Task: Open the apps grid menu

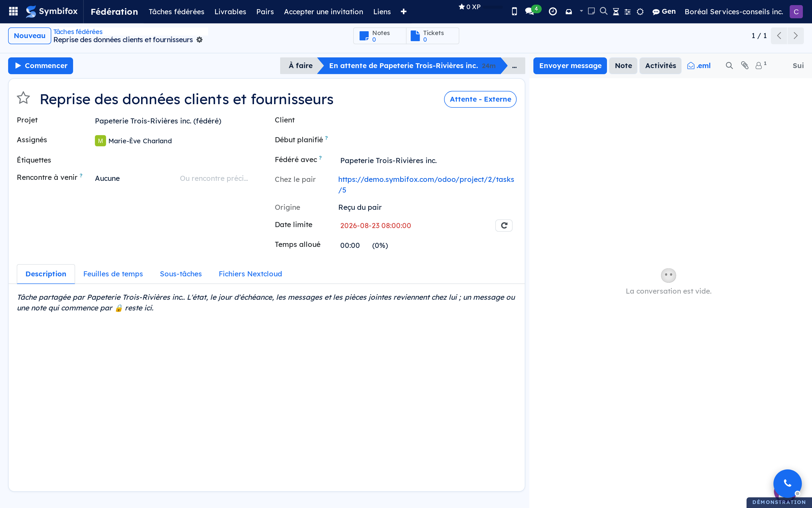Action: pyautogui.click(x=13, y=11)
